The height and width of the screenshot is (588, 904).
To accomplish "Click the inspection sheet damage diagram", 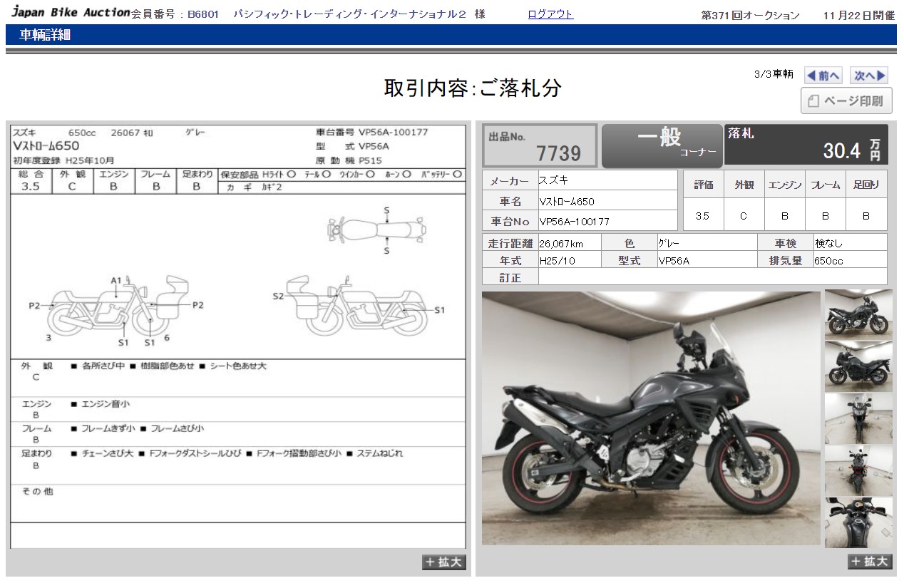I will point(238,277).
